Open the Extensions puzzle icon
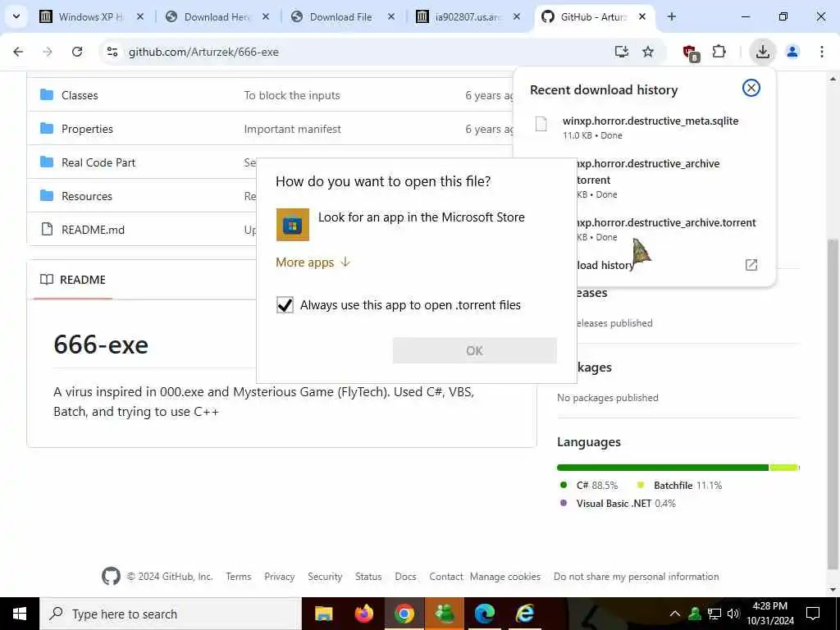 pos(719,52)
